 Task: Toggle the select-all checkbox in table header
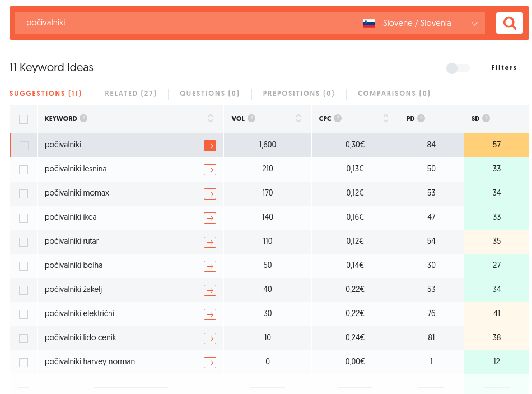tap(24, 119)
